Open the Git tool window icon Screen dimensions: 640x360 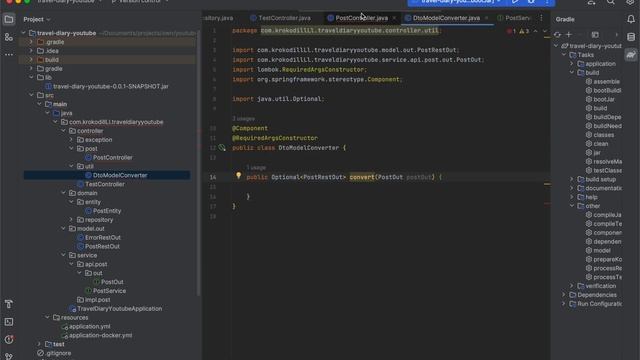coord(9,356)
